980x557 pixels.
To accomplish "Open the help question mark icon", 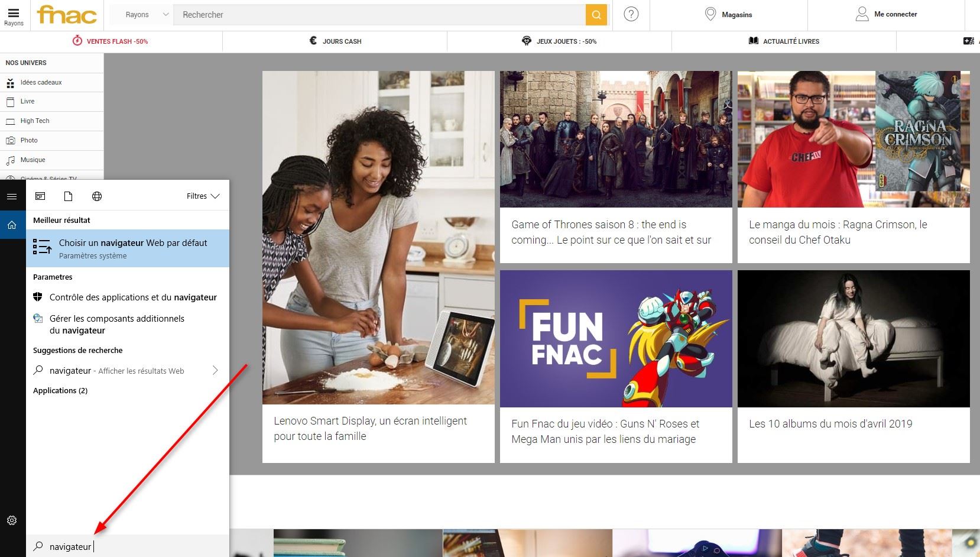I will click(x=631, y=14).
